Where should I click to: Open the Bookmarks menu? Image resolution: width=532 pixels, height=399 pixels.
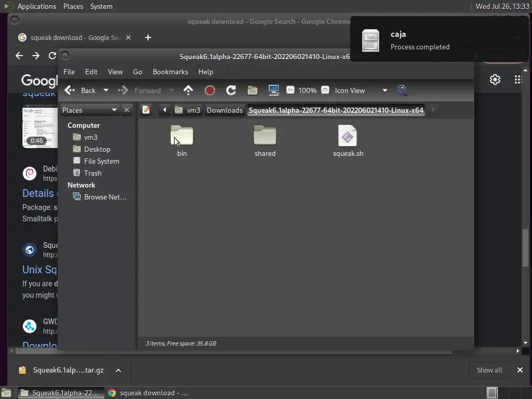170,72
